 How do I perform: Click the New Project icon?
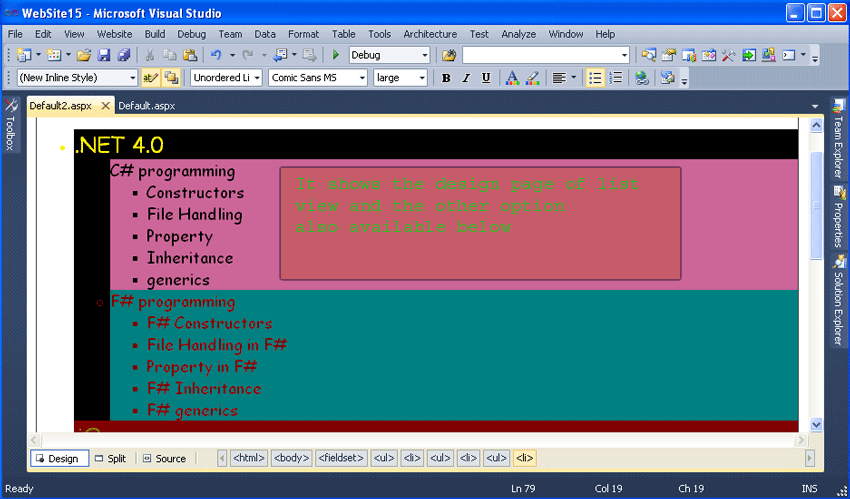[x=23, y=55]
